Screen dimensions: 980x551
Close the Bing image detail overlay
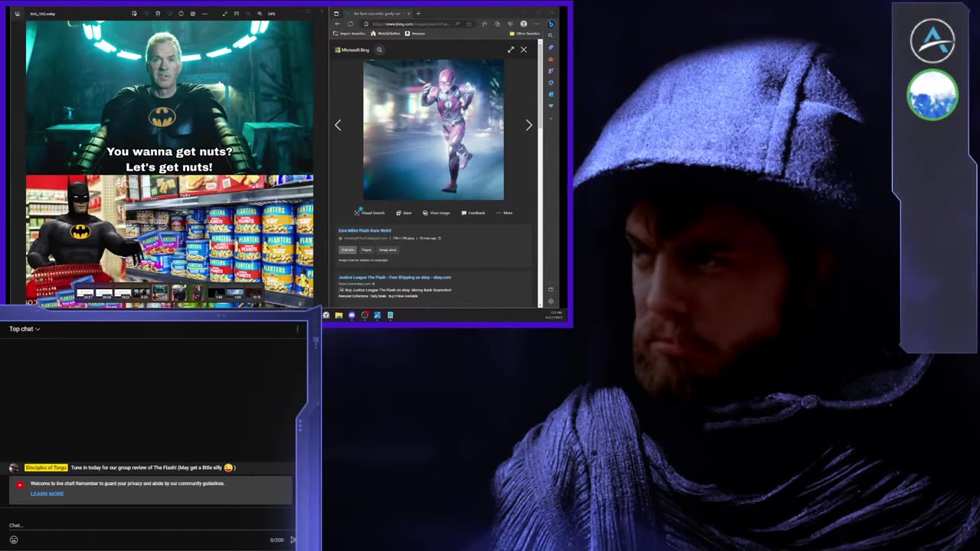pyautogui.click(x=524, y=50)
